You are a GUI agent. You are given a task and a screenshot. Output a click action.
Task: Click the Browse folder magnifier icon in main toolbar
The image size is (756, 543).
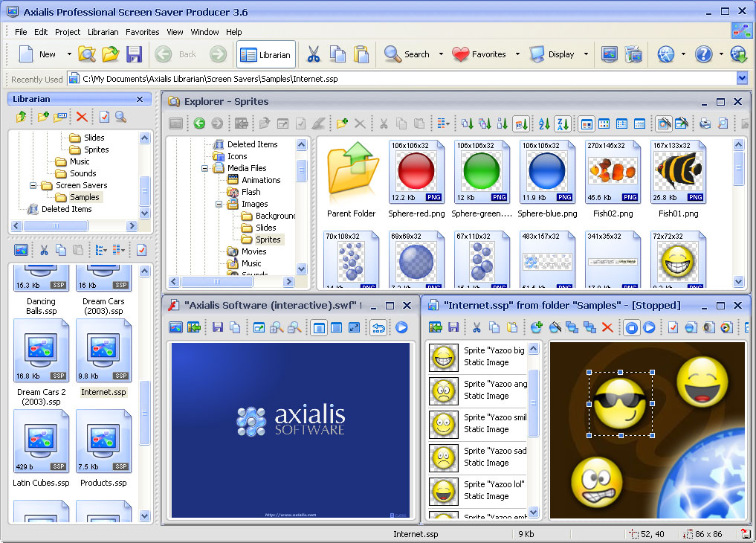tap(87, 54)
